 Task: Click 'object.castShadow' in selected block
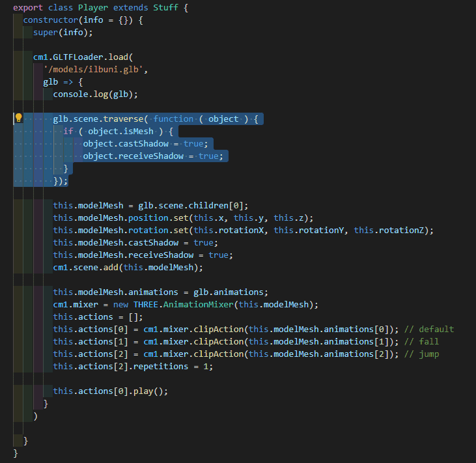126,144
